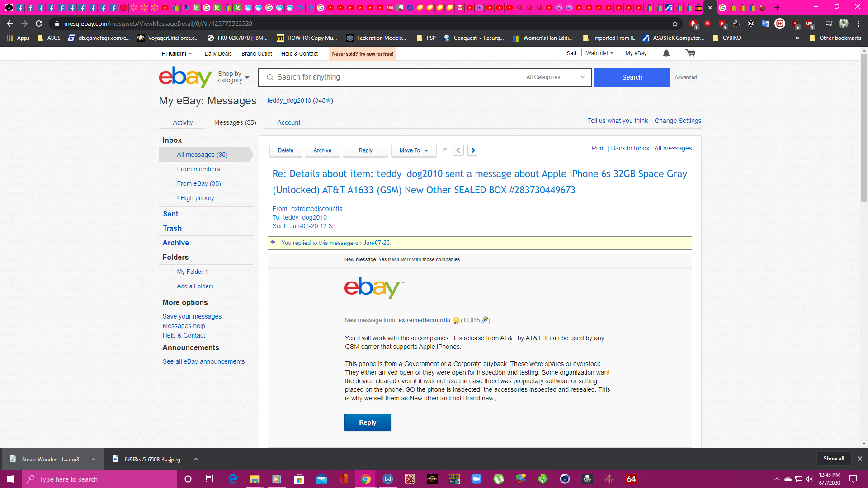
Task: Open From members filter
Action: click(198, 169)
